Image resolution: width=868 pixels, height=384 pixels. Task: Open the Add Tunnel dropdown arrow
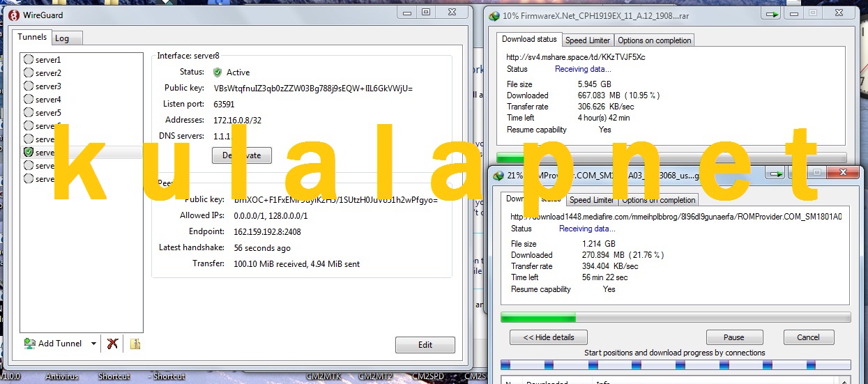point(93,344)
